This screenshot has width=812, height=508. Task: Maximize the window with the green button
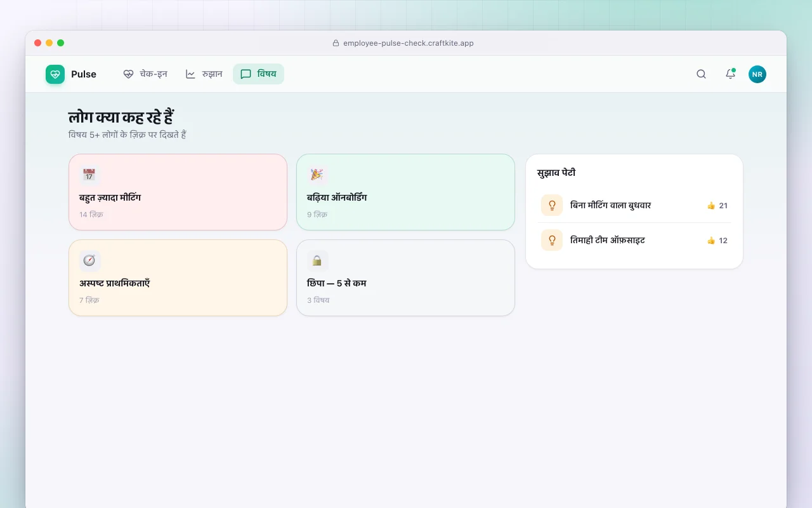point(61,43)
